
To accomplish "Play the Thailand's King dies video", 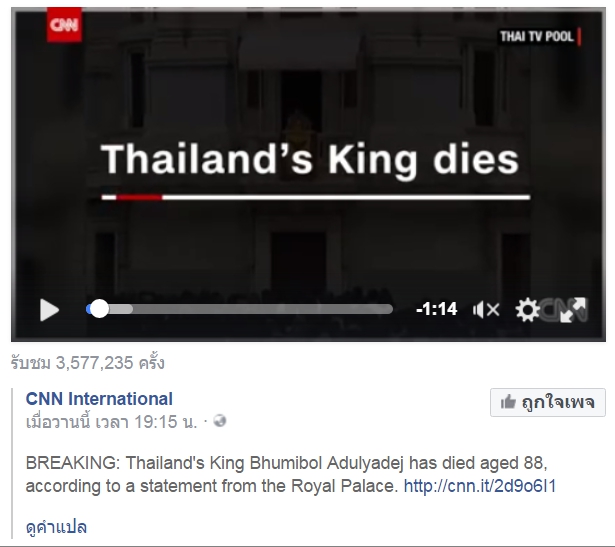I will (x=49, y=310).
